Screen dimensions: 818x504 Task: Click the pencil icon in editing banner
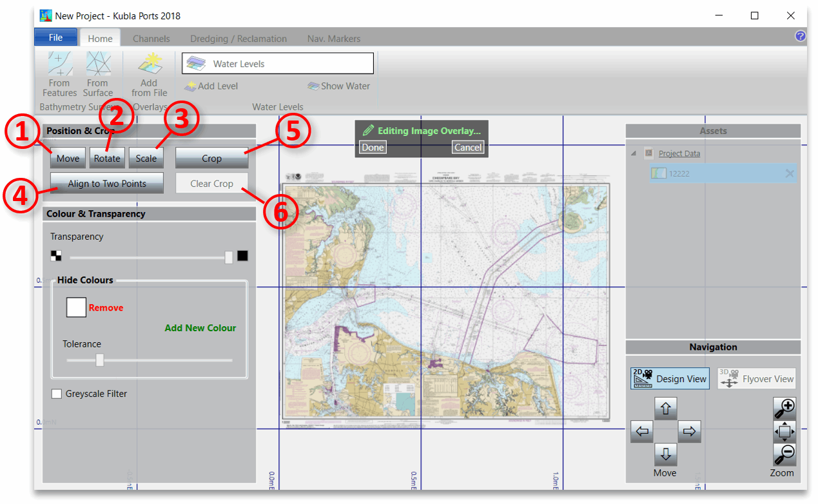tap(368, 131)
